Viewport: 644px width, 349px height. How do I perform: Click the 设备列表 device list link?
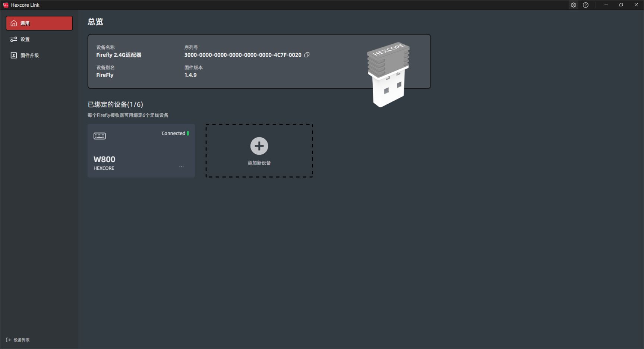[22, 340]
